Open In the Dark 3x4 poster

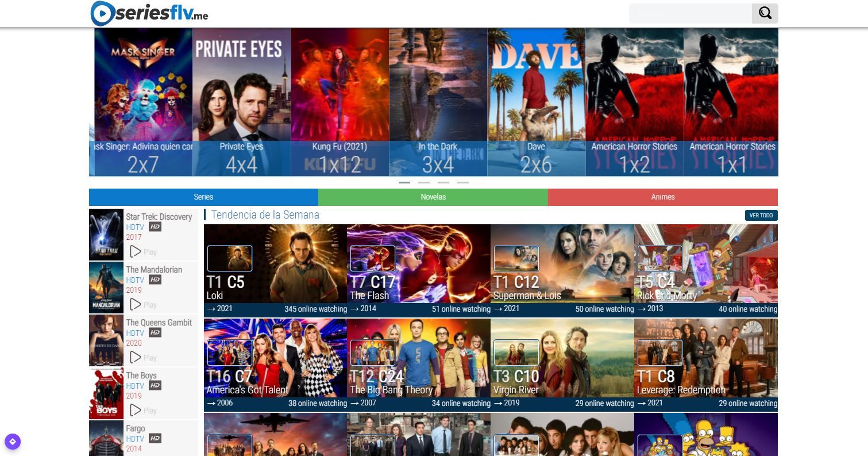pyautogui.click(x=438, y=102)
